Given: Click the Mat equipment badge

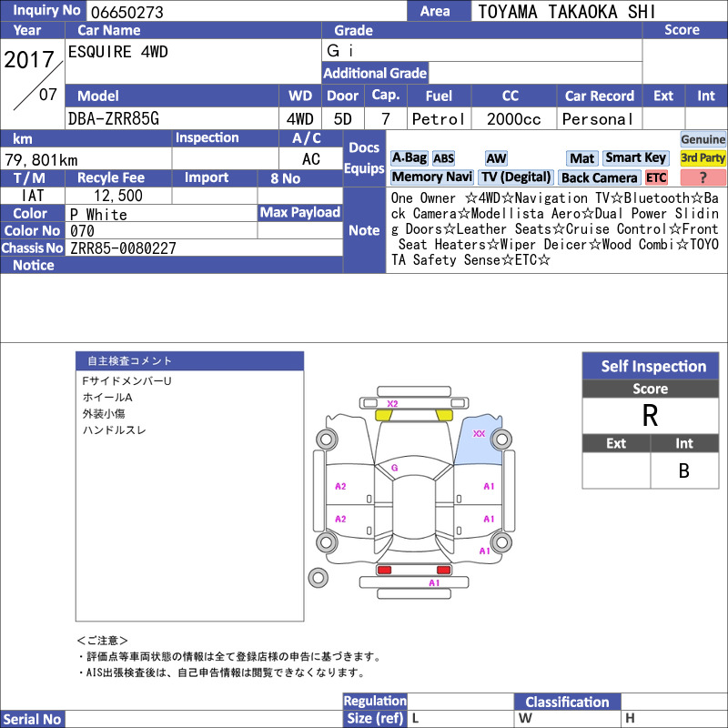Looking at the screenshot, I should tap(582, 158).
